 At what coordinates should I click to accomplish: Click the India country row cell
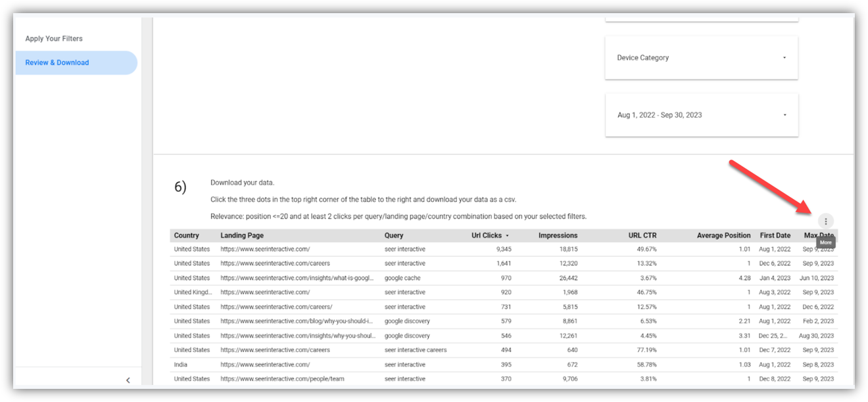pyautogui.click(x=181, y=365)
